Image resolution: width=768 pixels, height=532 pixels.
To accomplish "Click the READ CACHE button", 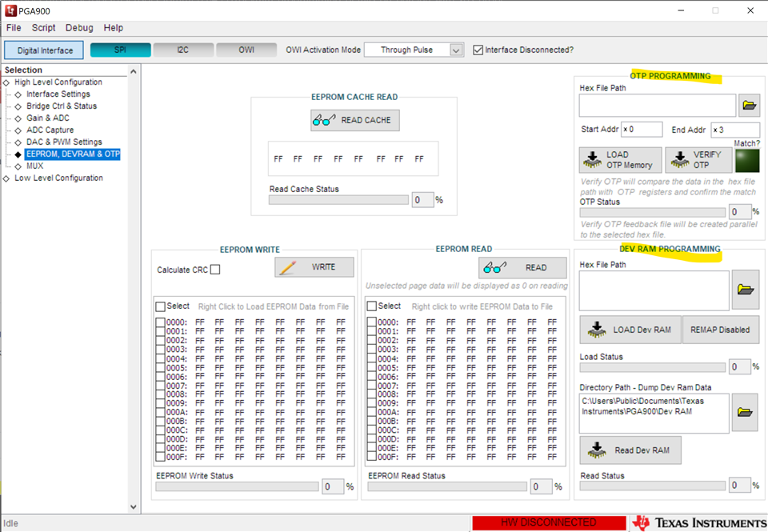I will 355,120.
